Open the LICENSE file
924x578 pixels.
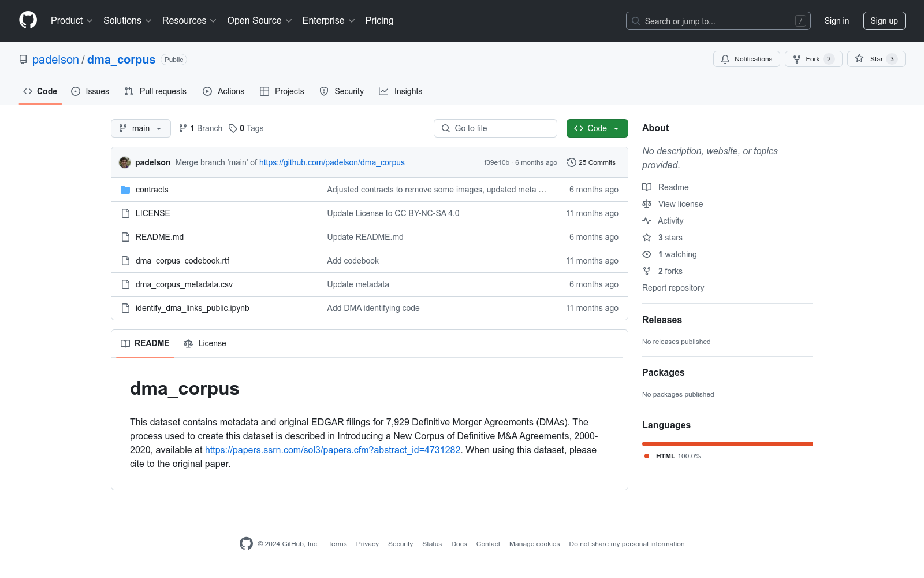tap(153, 213)
